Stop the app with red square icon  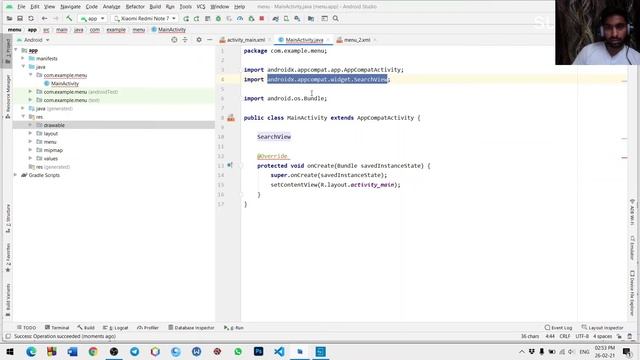coord(262,18)
